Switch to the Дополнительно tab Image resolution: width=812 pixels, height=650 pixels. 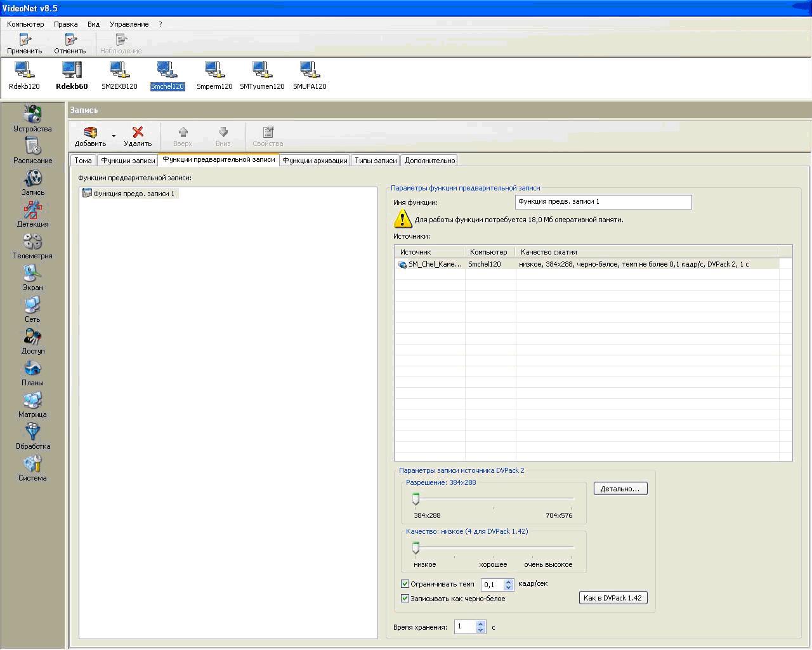coord(429,161)
